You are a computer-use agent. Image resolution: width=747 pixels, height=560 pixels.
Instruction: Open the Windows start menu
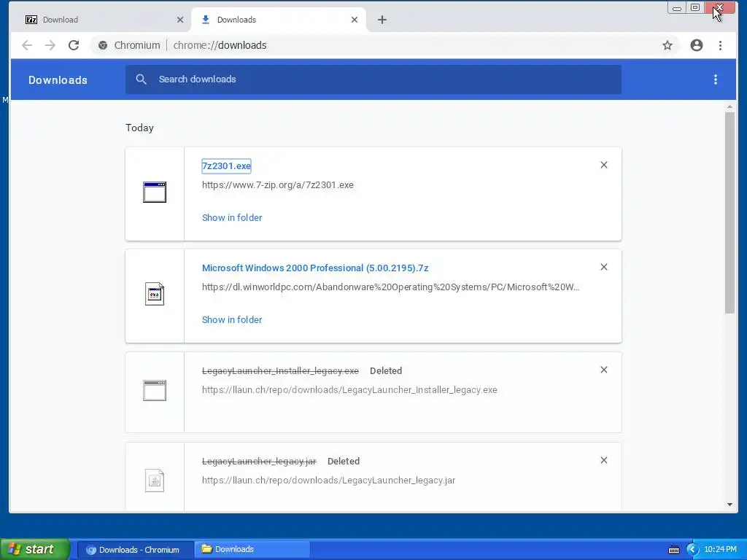[35, 549]
